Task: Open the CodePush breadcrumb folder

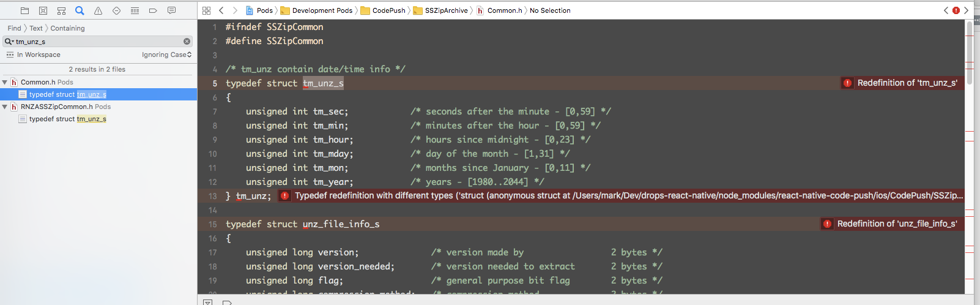Action: point(383,10)
